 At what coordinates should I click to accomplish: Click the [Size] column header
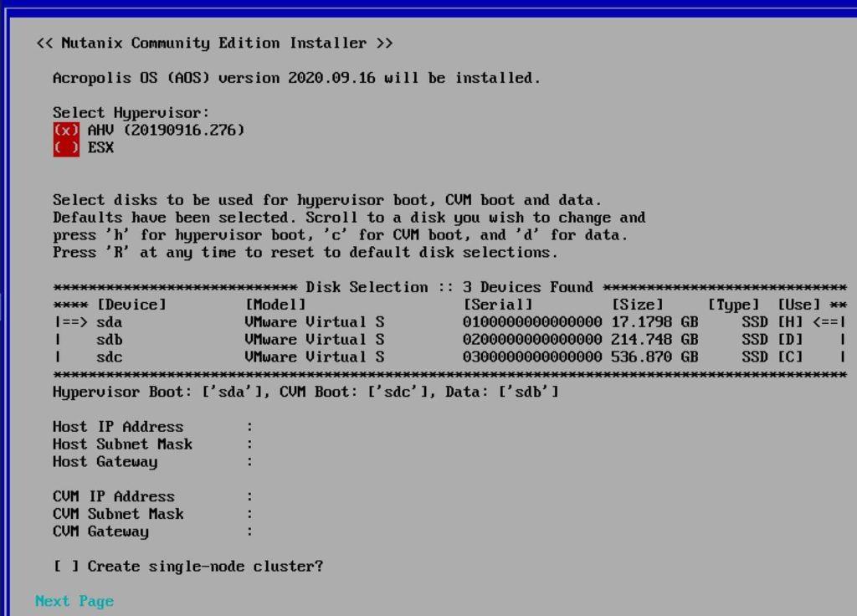[x=637, y=305]
